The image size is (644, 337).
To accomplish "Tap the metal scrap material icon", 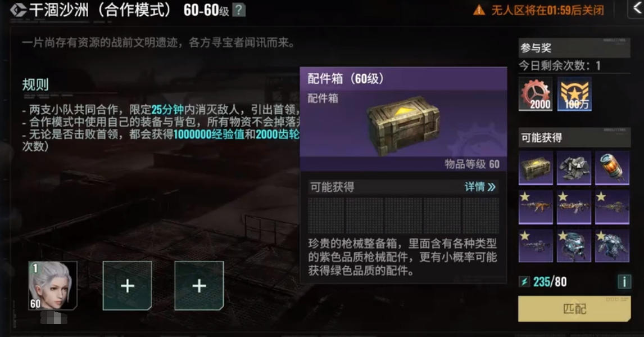I will coord(574,168).
